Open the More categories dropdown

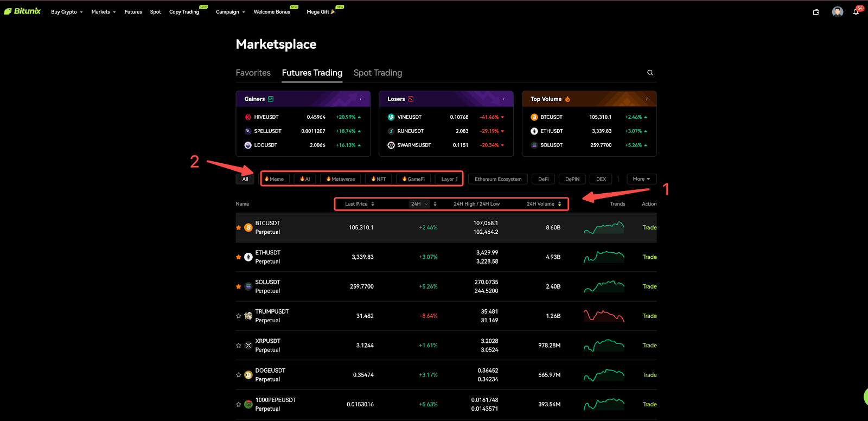tap(642, 179)
